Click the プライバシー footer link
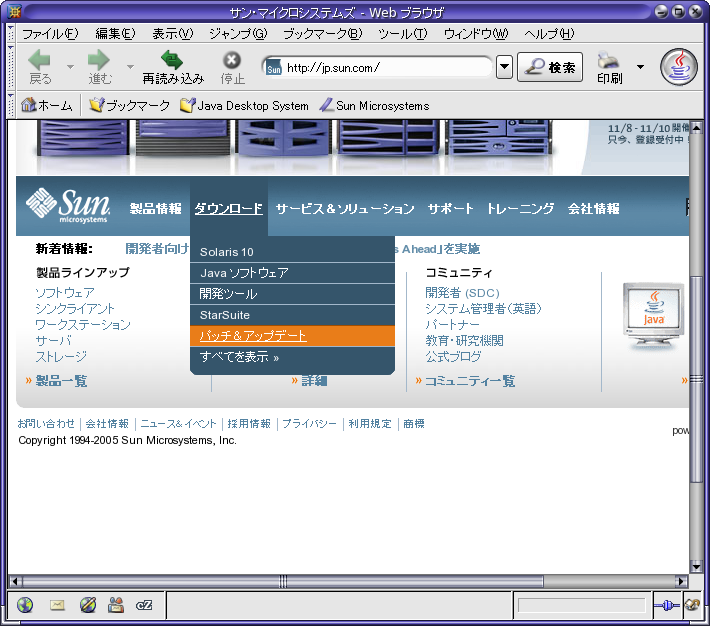Screen dimensions: 710x626 point(310,424)
